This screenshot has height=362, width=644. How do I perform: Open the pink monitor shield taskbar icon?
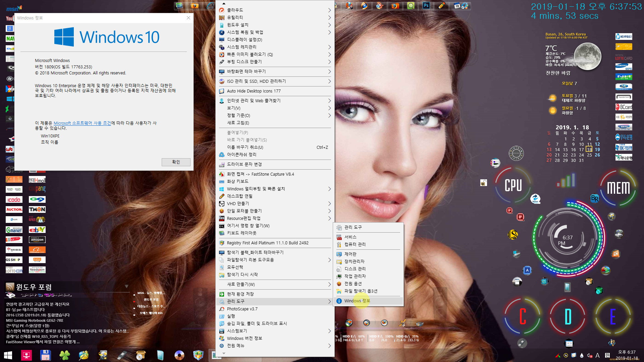pos(26,355)
